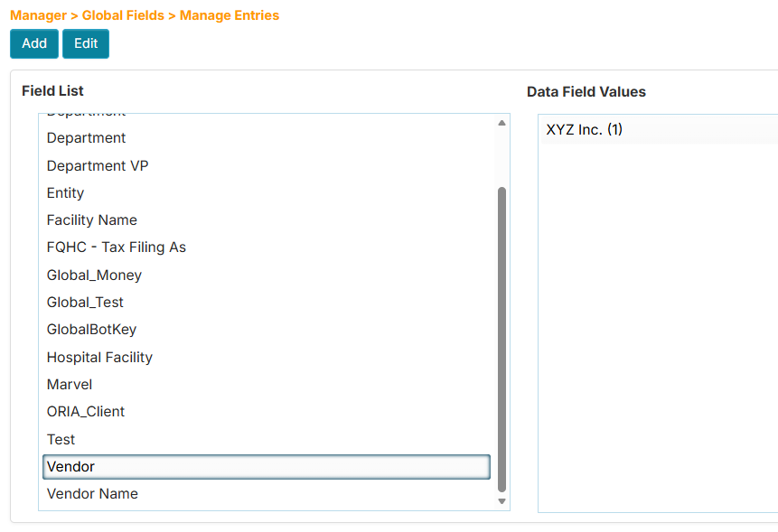
Task: Click the Edit button
Action: click(85, 43)
